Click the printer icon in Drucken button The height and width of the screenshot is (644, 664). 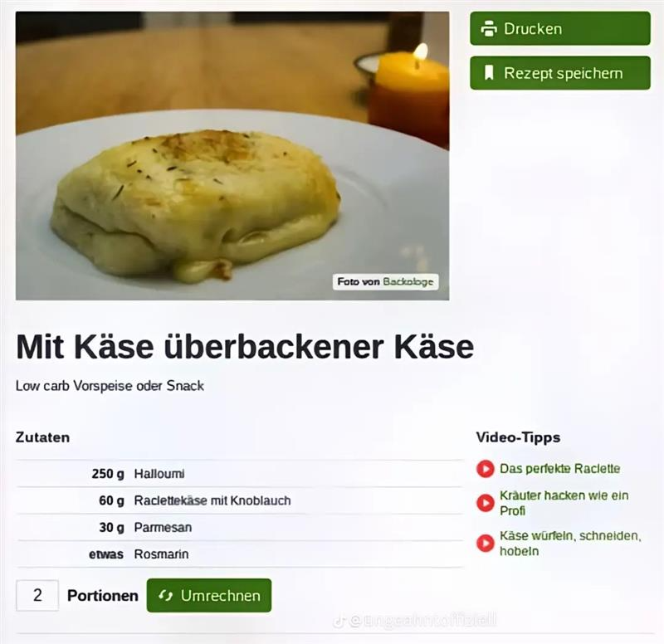point(488,28)
